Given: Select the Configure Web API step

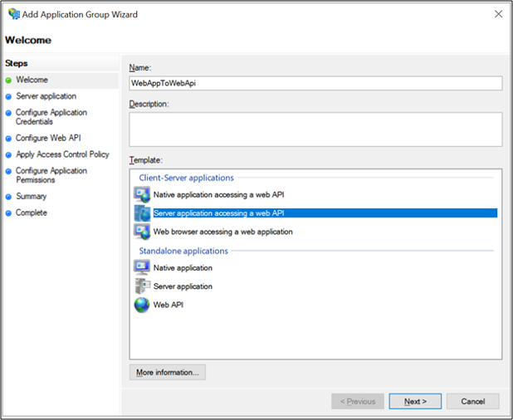Looking at the screenshot, I should 48,138.
